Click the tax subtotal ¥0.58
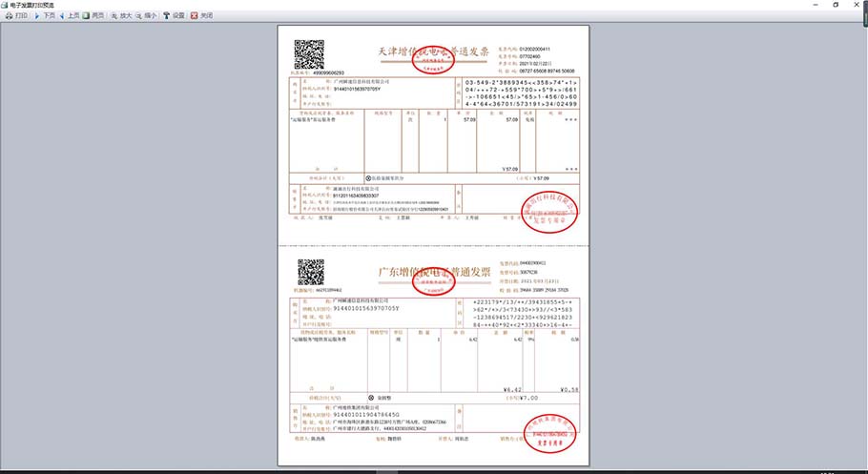868x474 pixels. [569, 389]
